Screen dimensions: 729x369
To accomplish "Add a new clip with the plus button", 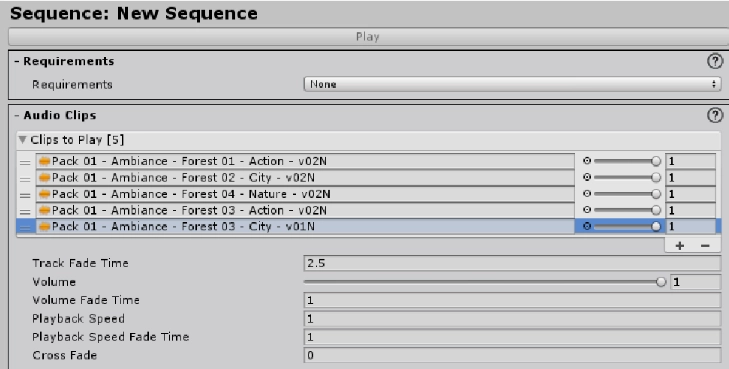I will (680, 245).
